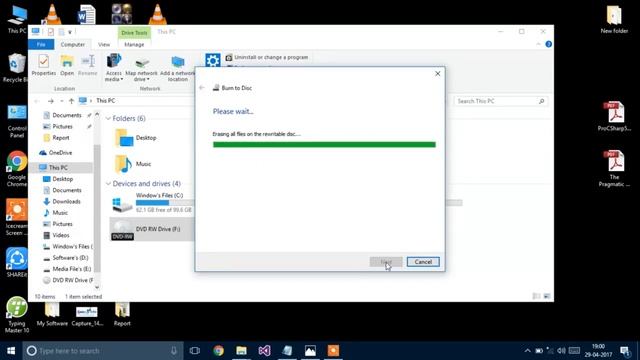Open Task View on taskbar
640x360 pixels.
tap(195, 351)
